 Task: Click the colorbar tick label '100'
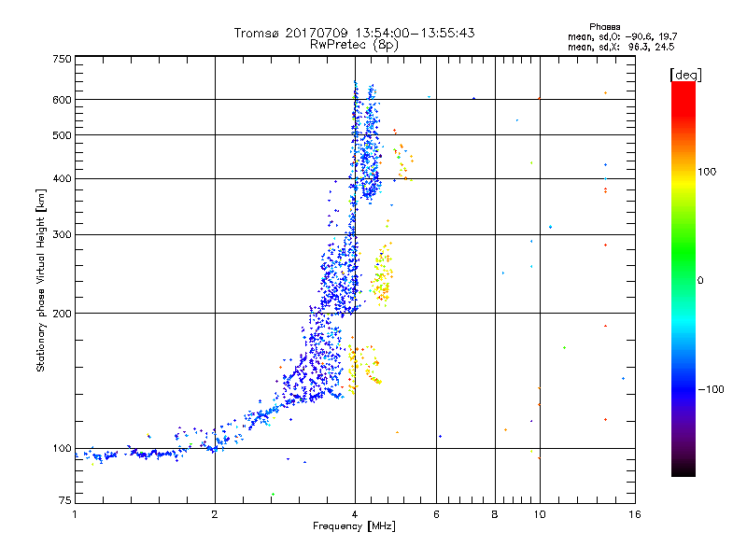tap(707, 172)
